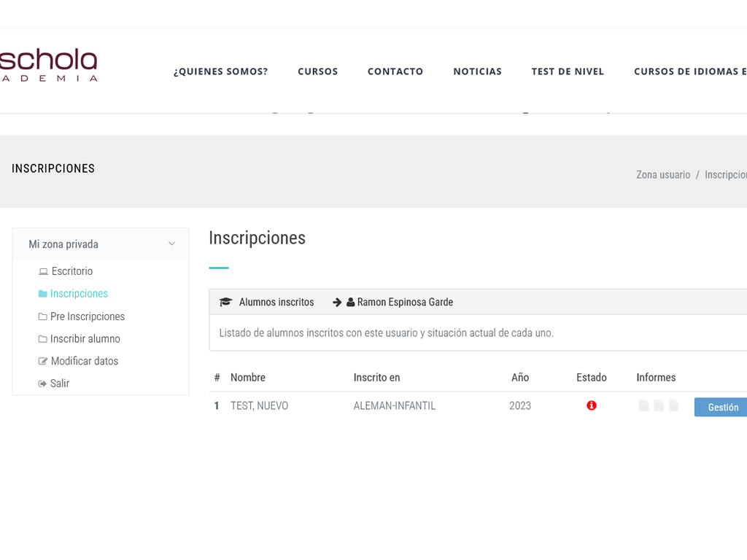
Task: Click the Zona usuario breadcrumb link
Action: point(662,175)
